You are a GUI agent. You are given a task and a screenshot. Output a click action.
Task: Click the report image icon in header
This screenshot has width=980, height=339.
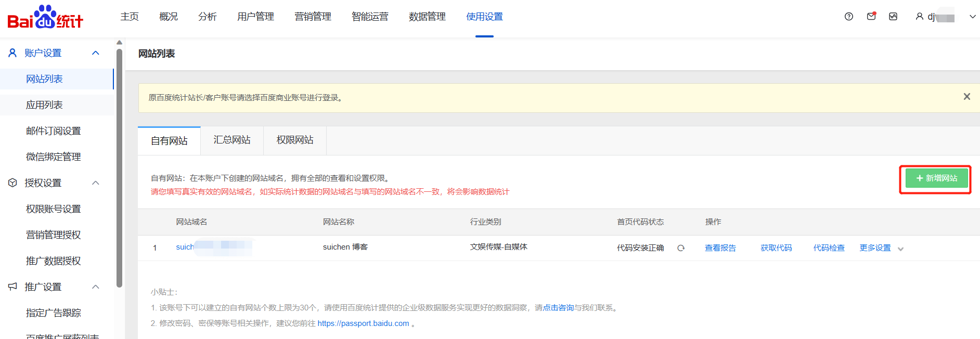tap(893, 17)
